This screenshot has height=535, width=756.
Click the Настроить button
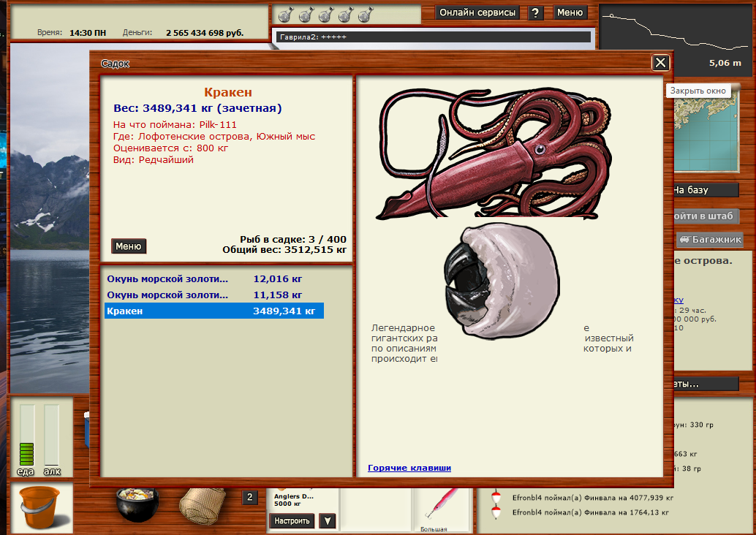(292, 520)
